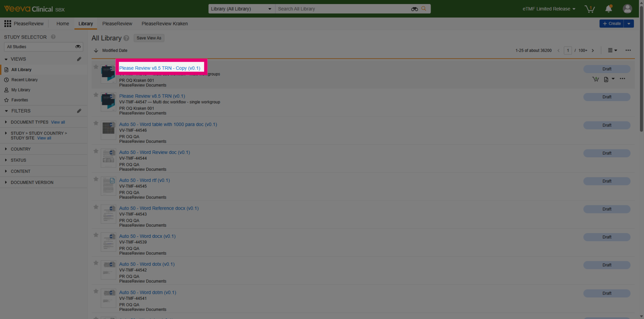The width and height of the screenshot is (644, 319).
Task: Click the orange search magnifier icon
Action: (x=424, y=9)
